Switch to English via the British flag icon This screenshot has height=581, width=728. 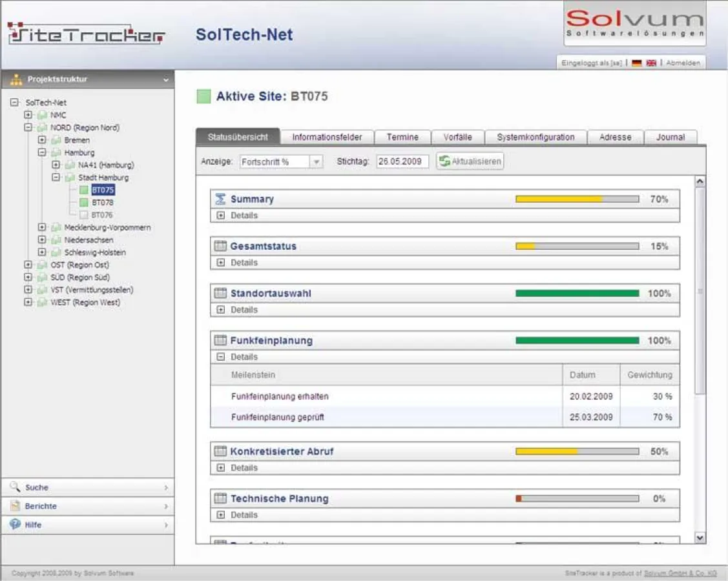click(652, 63)
